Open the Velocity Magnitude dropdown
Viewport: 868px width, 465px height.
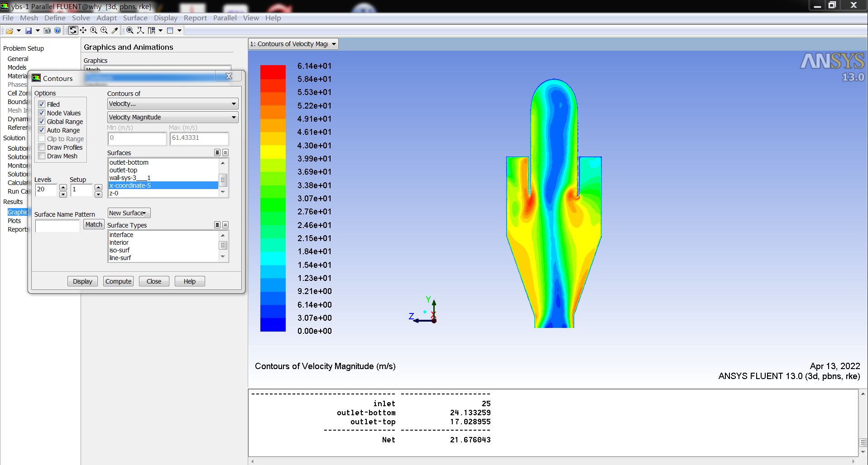coord(173,117)
